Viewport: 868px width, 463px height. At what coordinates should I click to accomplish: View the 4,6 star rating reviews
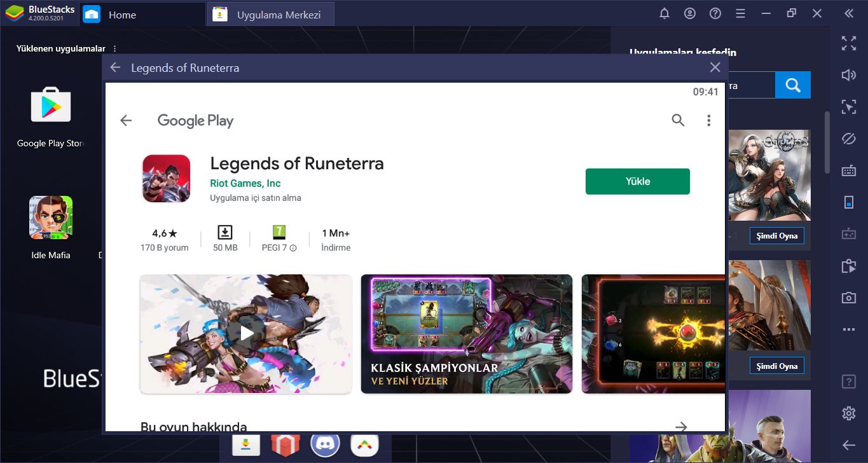pyautogui.click(x=164, y=239)
